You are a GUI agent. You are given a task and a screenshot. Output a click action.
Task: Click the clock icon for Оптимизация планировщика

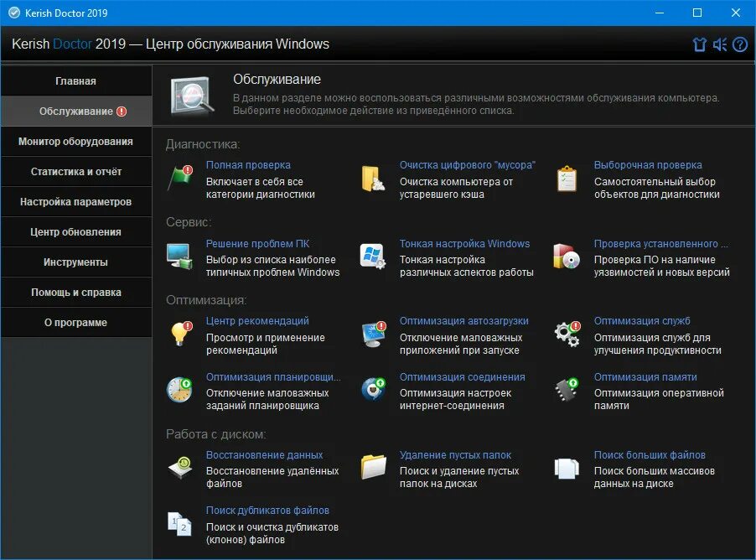(x=180, y=390)
